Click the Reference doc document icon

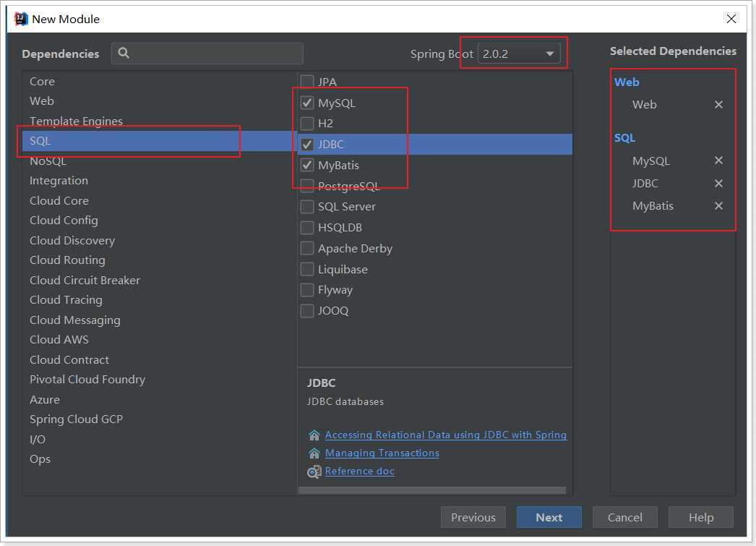pyautogui.click(x=314, y=472)
